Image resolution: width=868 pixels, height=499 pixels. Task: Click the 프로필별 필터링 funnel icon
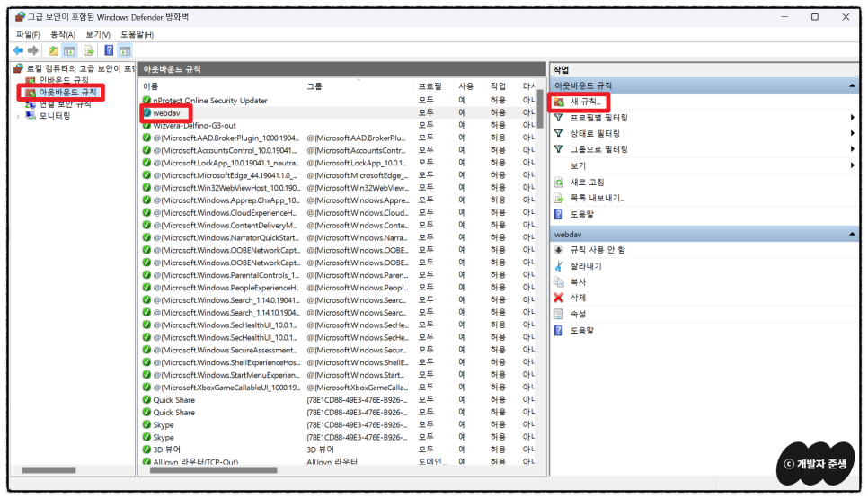(559, 118)
